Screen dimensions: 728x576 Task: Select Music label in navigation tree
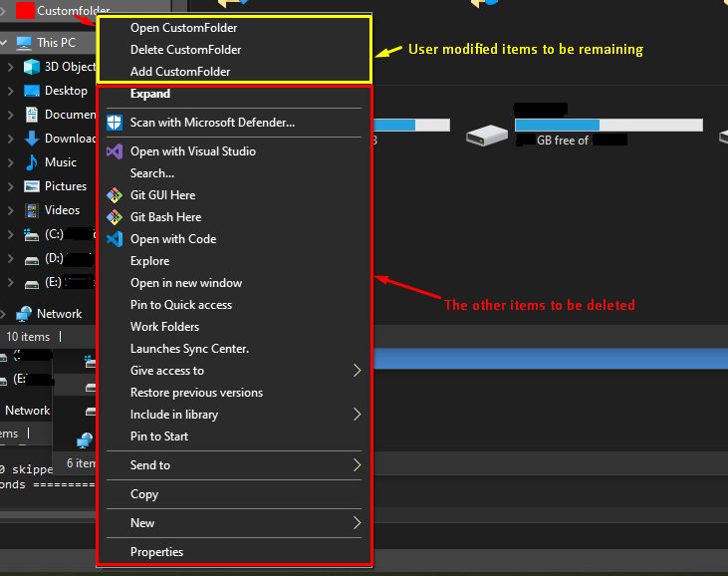point(61,162)
